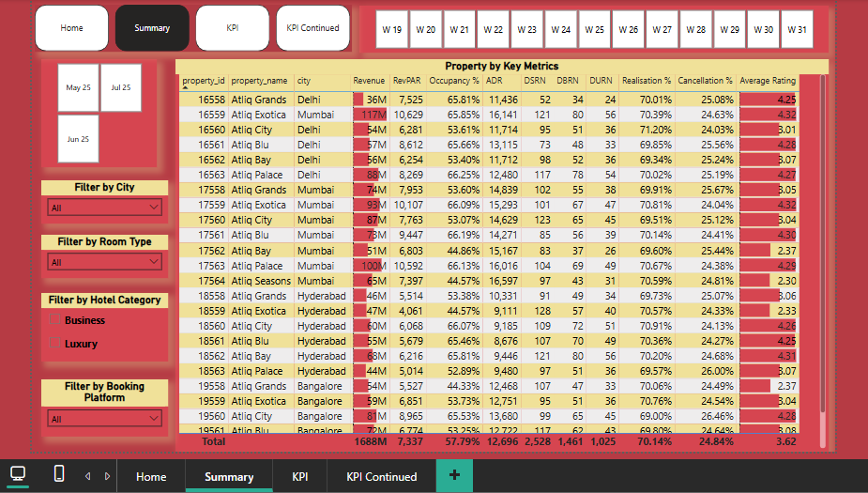The image size is (868, 493).
Task: Sort by the Average Rating column header
Action: coord(768,81)
